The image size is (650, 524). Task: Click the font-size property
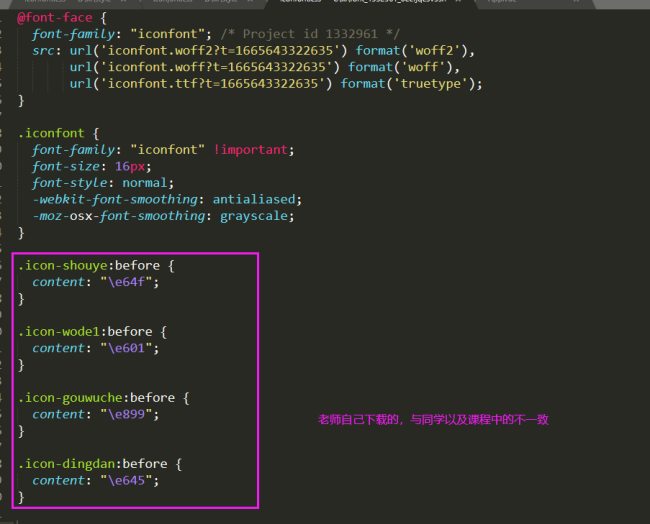click(66, 166)
